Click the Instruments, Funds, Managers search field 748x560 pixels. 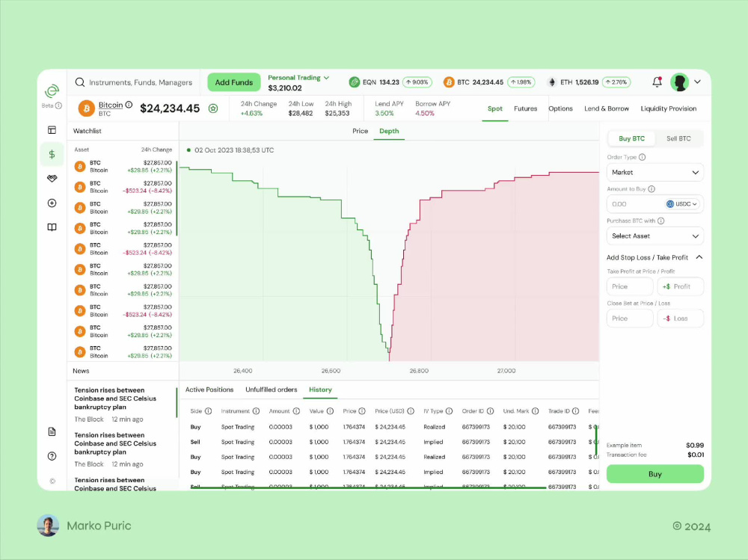(141, 82)
